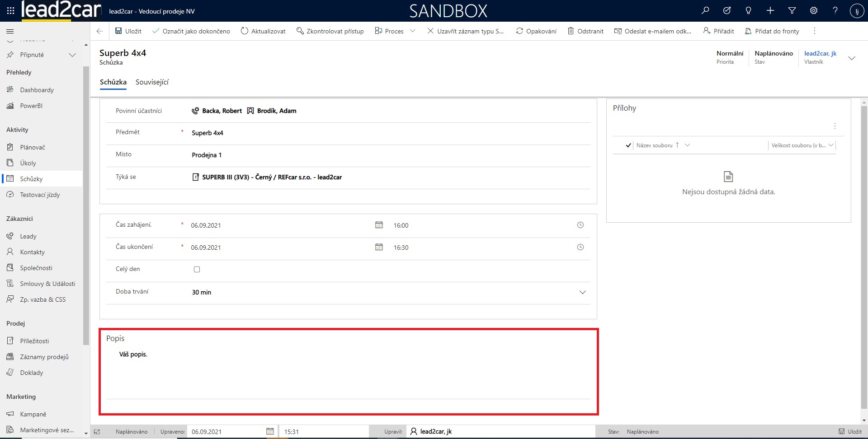Screen dimensions: 868x439
Task: Click Označit jako dokončeno button
Action: coord(191,31)
